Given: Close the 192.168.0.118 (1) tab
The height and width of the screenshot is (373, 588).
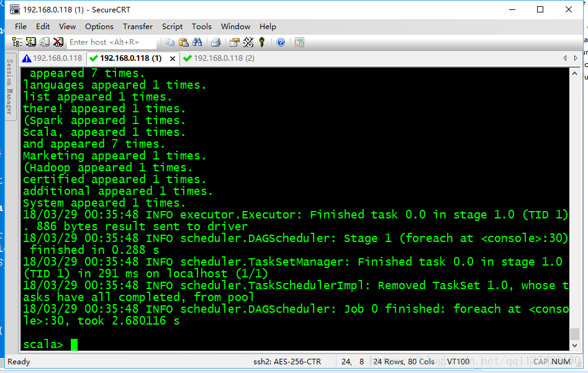Looking at the screenshot, I should 173,58.
